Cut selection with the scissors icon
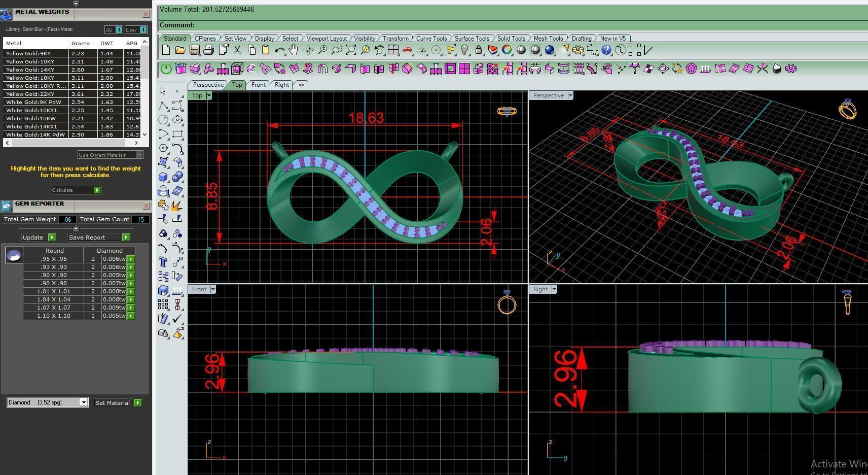 coord(237,50)
